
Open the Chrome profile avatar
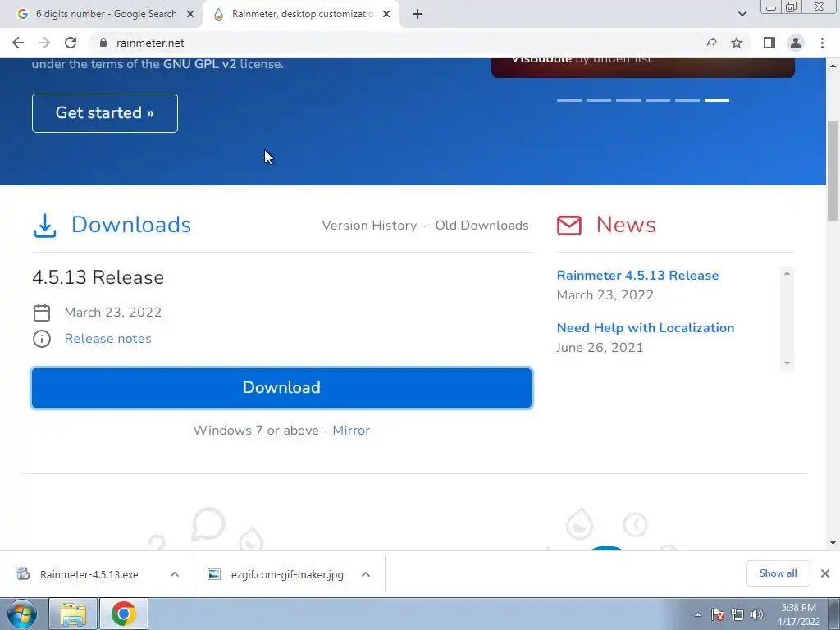[796, 43]
